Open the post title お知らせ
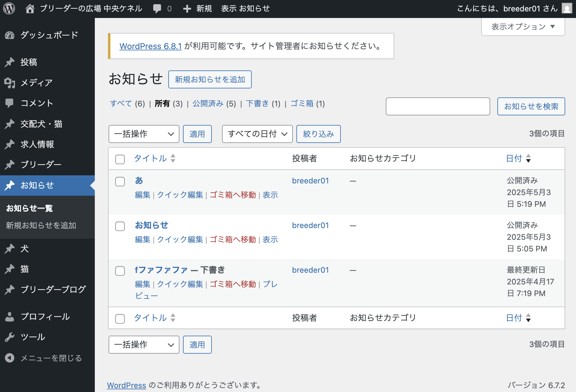 point(151,225)
